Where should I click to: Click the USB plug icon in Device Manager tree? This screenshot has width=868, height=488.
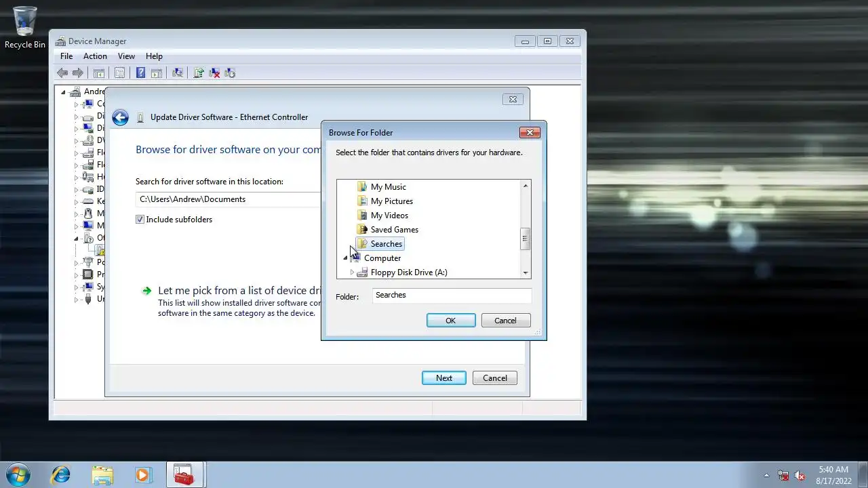[x=87, y=299]
